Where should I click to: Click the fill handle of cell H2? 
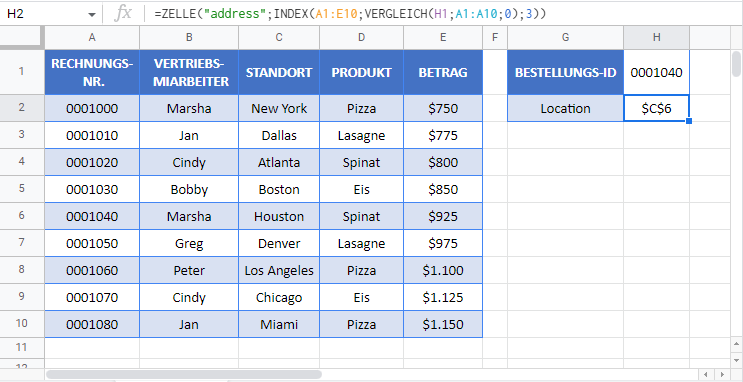click(689, 121)
